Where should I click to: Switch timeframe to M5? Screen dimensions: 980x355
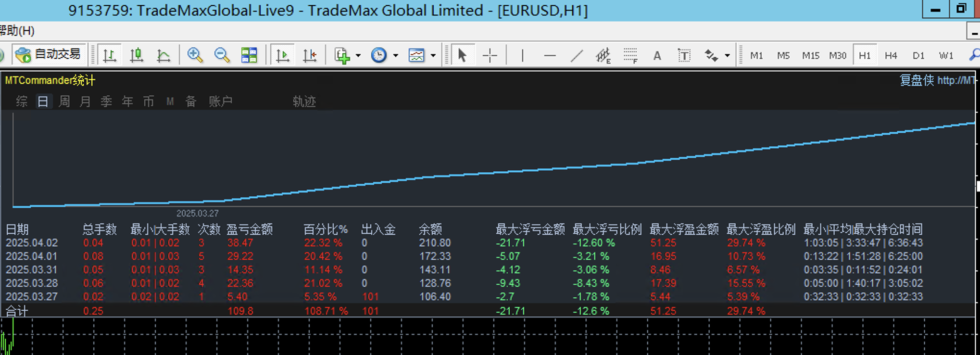(x=783, y=56)
